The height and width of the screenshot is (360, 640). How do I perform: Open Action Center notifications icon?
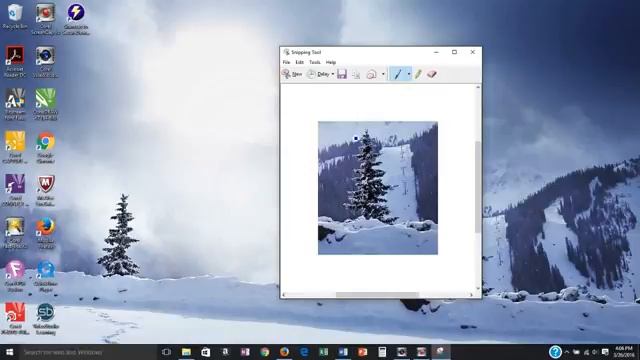605,352
